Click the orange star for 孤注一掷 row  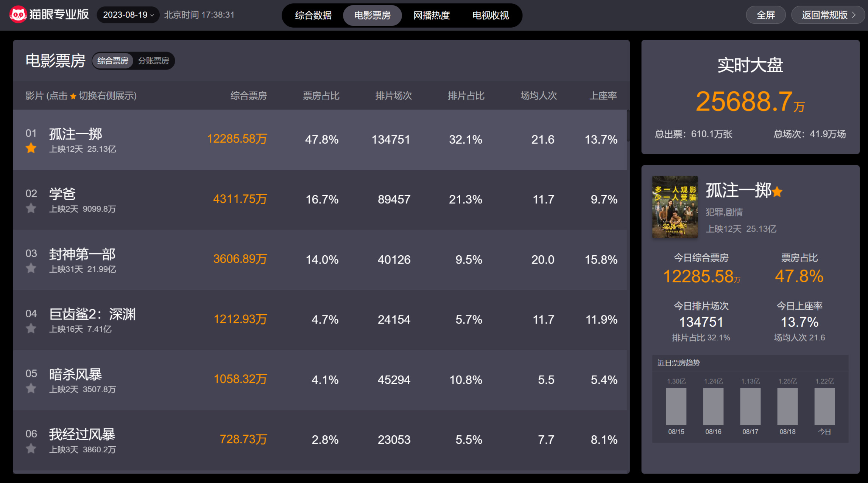click(31, 148)
